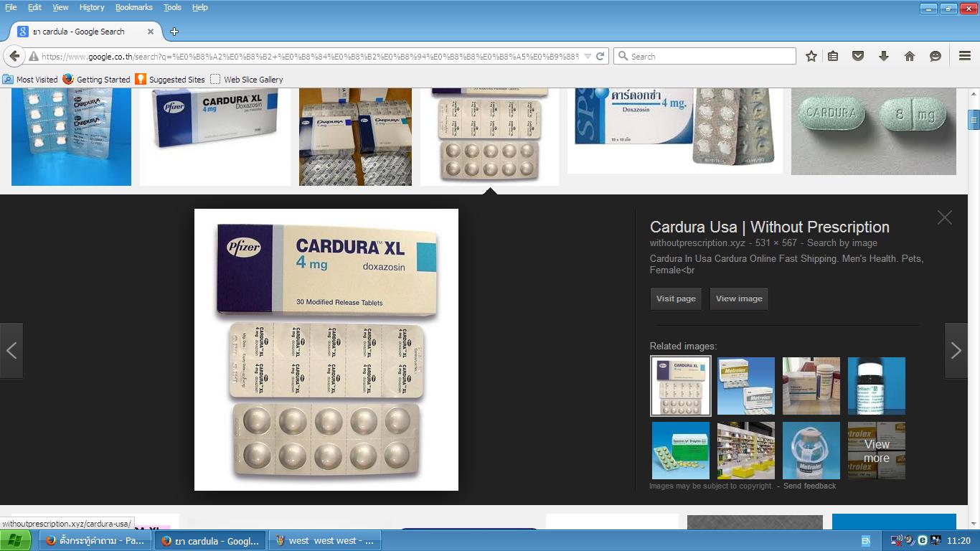Select the pharmacy shelves related thumbnail
The width and height of the screenshot is (980, 551).
(x=746, y=451)
